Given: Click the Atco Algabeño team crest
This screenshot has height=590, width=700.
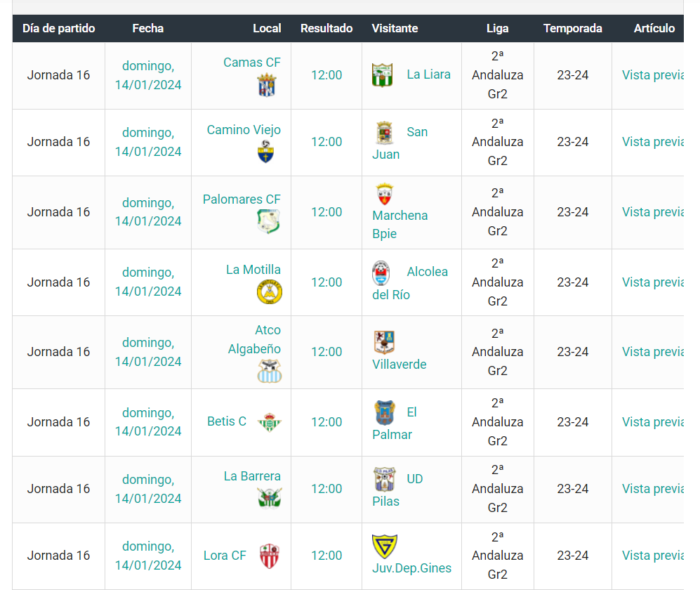Looking at the screenshot, I should coord(270,372).
